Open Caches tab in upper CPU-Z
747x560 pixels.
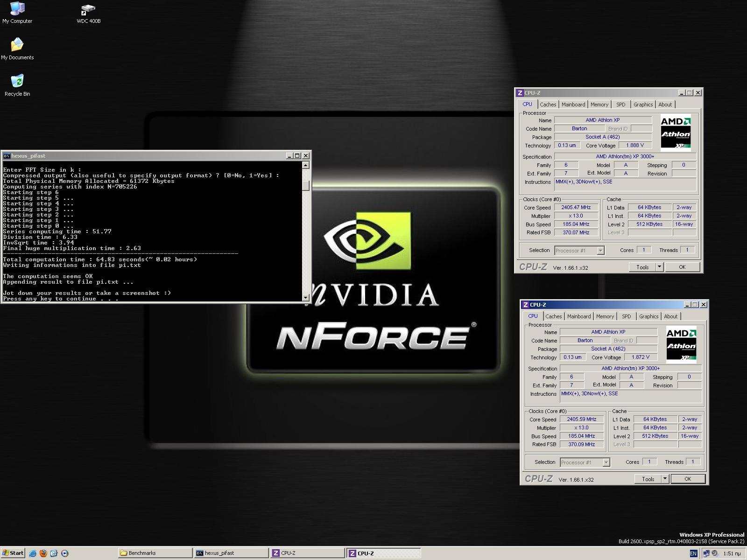(548, 105)
